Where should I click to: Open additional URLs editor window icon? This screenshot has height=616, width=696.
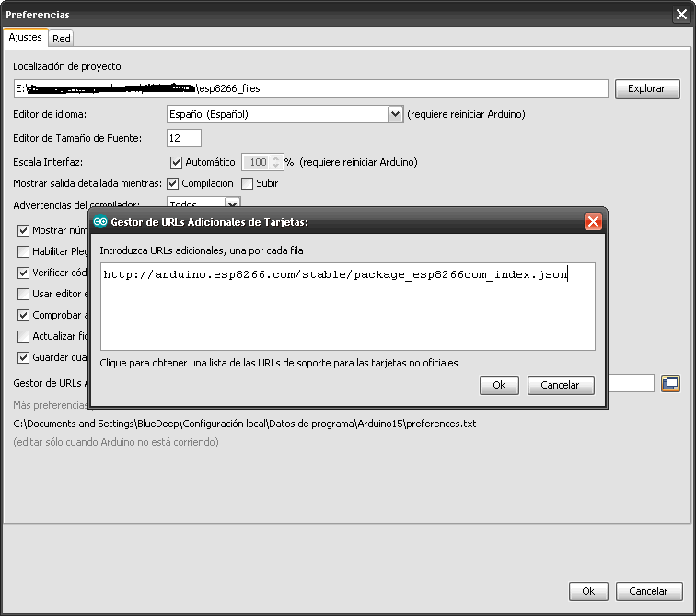[x=670, y=383]
